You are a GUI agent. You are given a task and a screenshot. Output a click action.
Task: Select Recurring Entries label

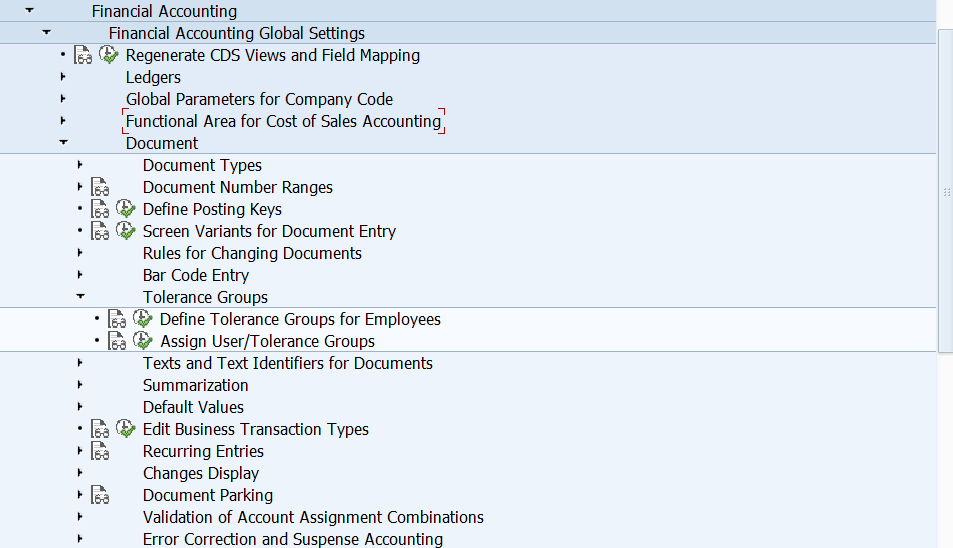coord(203,451)
